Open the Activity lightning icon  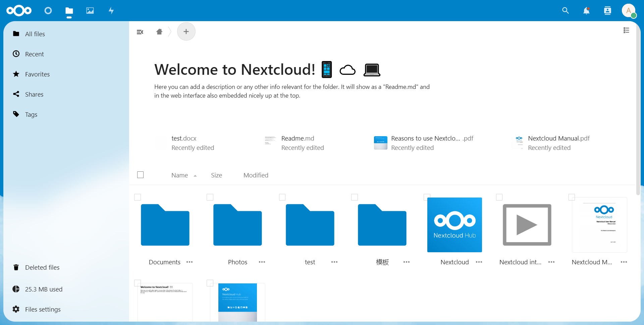coord(111,11)
